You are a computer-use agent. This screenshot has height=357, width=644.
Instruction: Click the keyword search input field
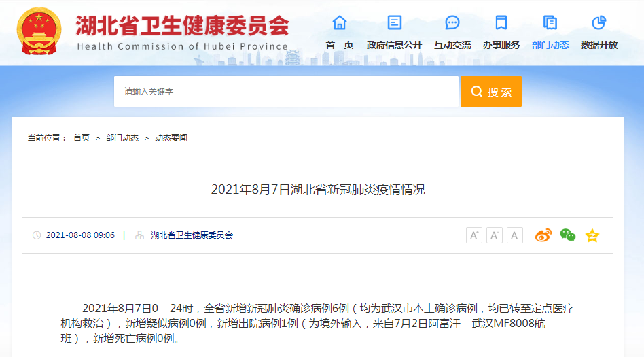click(286, 91)
